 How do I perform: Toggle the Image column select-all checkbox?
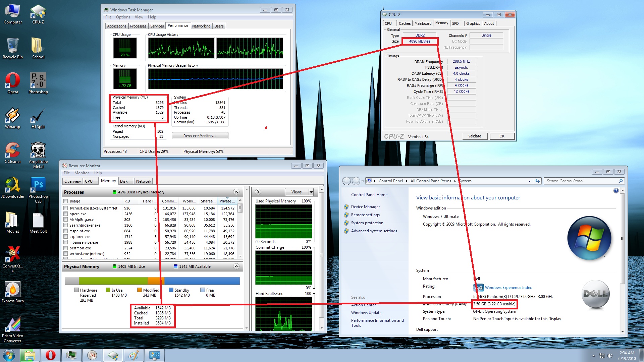click(66, 201)
